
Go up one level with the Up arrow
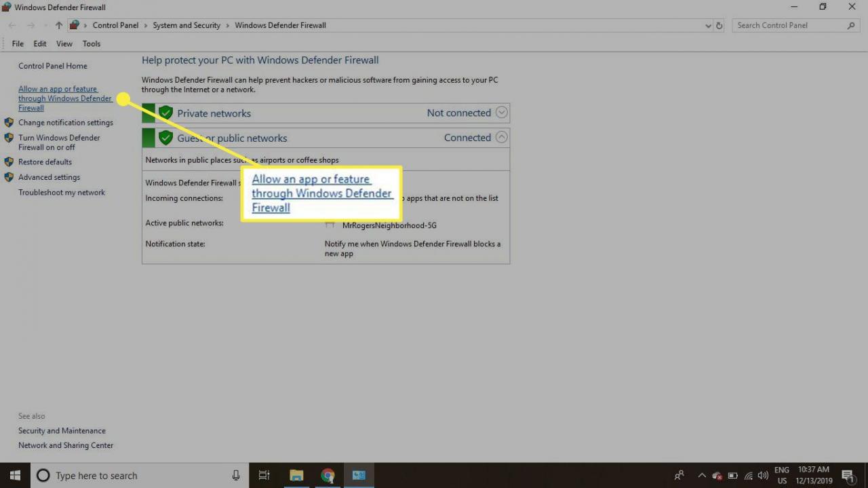point(59,25)
